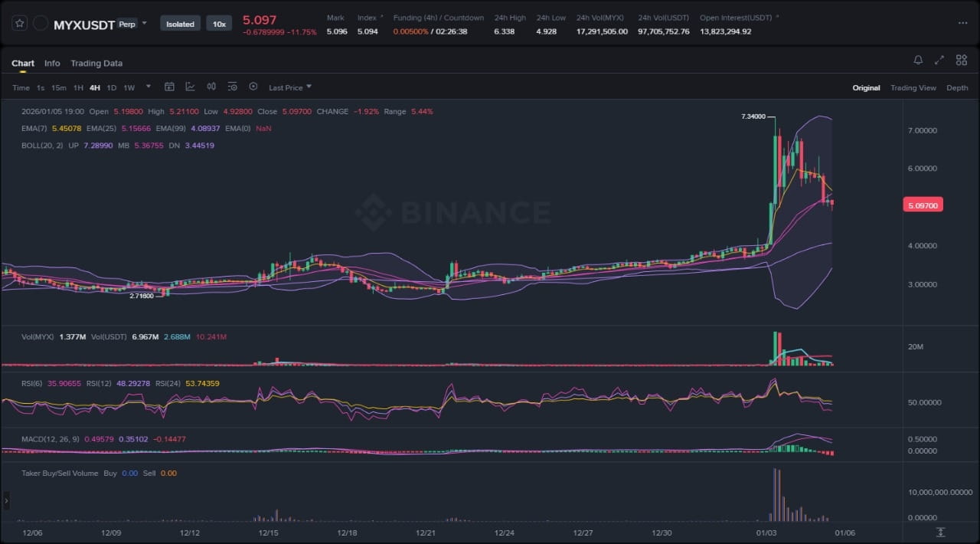
Task: Change the 10x leverage setting
Action: [x=219, y=24]
